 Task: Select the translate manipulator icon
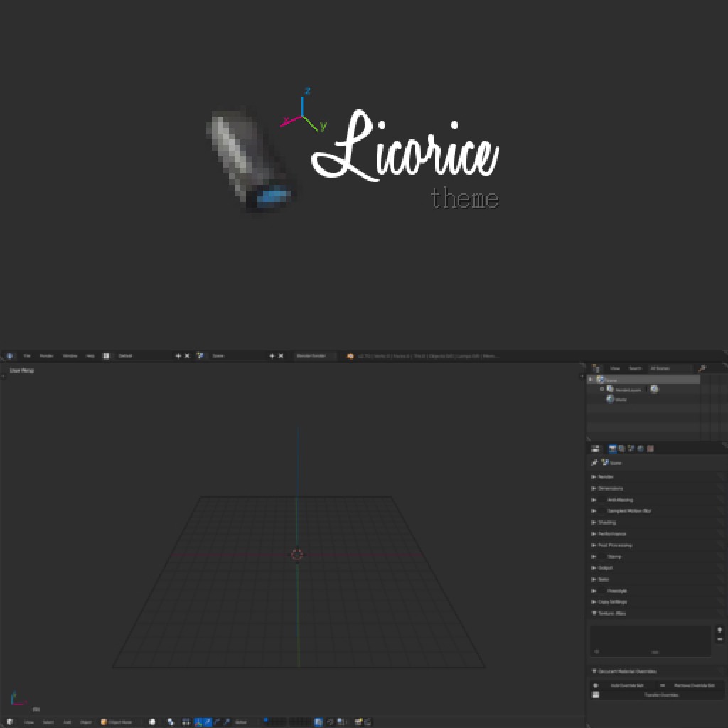(207, 722)
